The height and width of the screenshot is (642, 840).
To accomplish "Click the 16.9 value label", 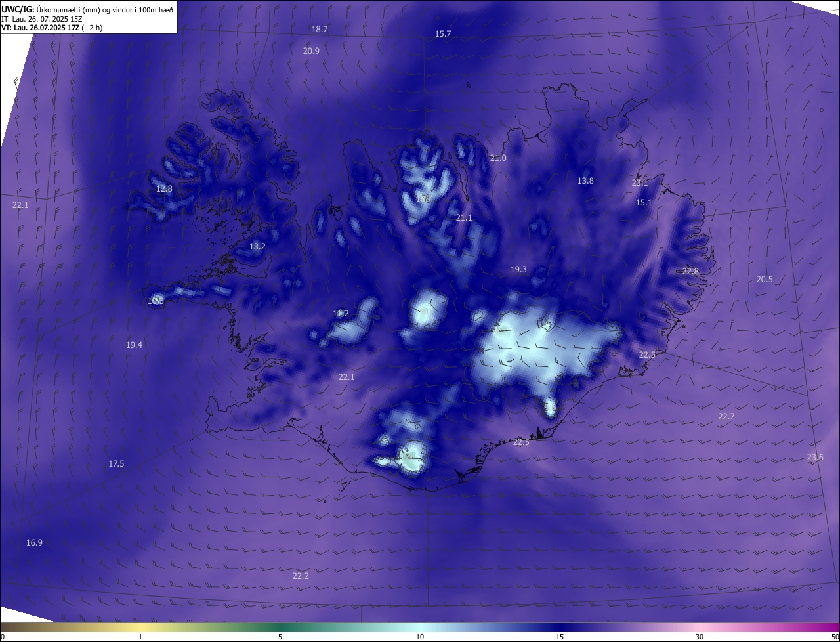I will click(34, 542).
